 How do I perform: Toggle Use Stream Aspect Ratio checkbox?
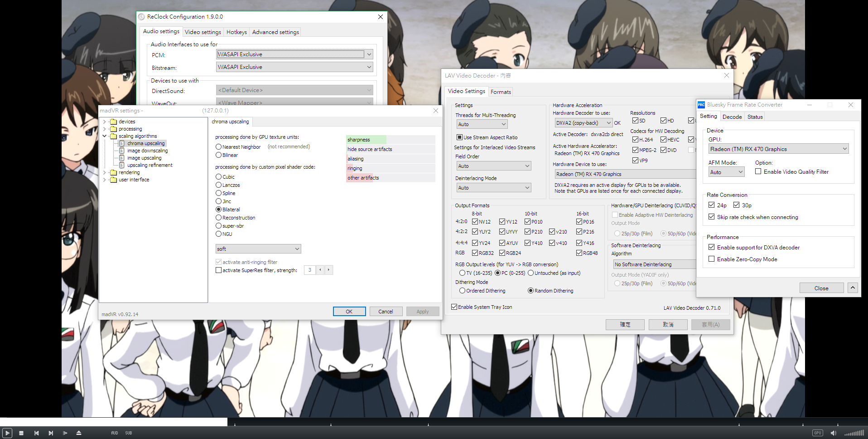pyautogui.click(x=459, y=137)
